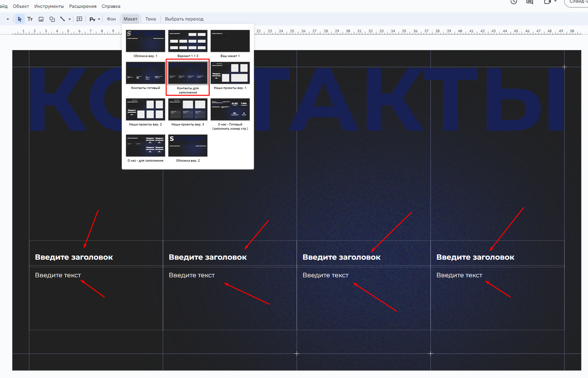588x378 pixels.
Task: Open the shapes tool
Action: click(x=52, y=19)
